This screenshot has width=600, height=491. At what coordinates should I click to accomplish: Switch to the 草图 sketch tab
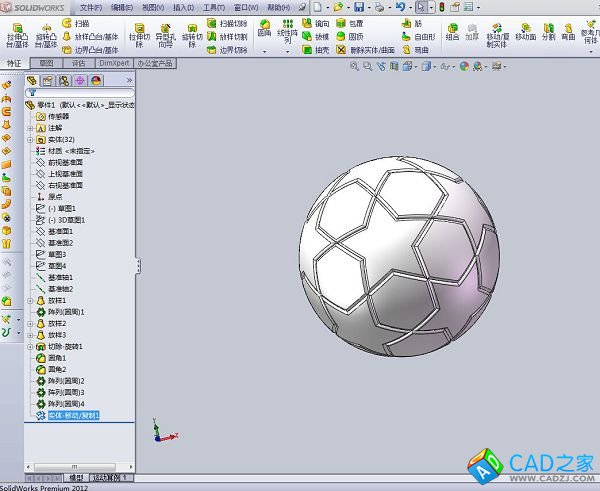pyautogui.click(x=47, y=62)
